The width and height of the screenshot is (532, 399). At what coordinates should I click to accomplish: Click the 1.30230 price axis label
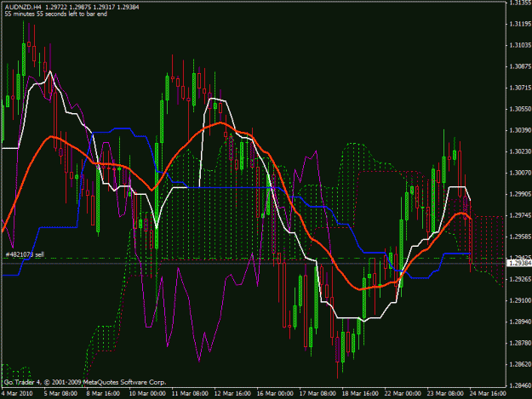pyautogui.click(x=519, y=151)
